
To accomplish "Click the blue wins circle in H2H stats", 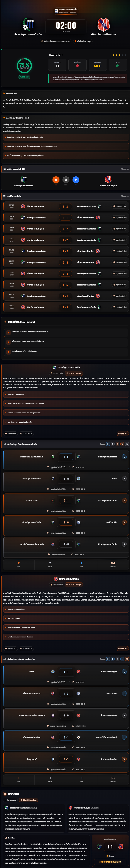I will pos(76,180).
